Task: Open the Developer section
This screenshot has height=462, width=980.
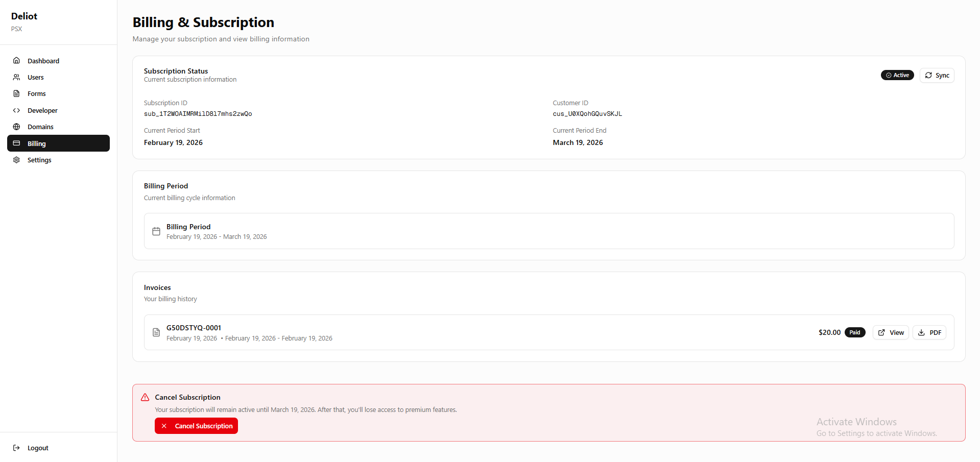Action: click(x=42, y=110)
